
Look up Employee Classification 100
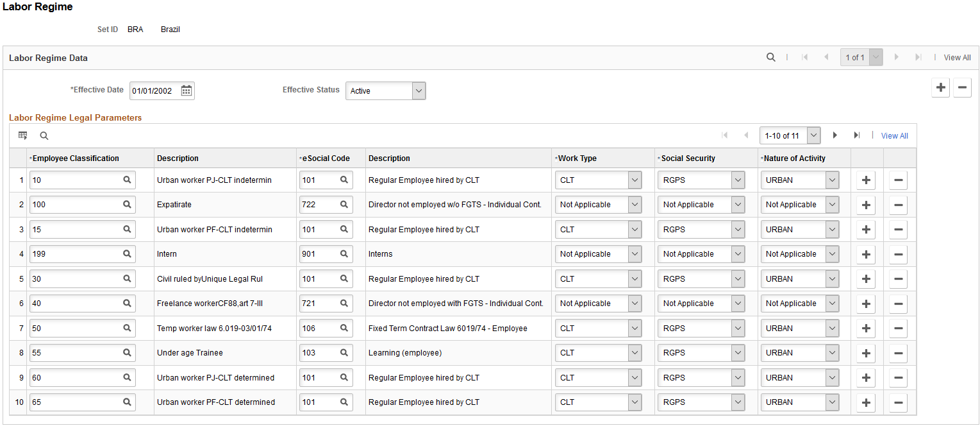pos(127,205)
